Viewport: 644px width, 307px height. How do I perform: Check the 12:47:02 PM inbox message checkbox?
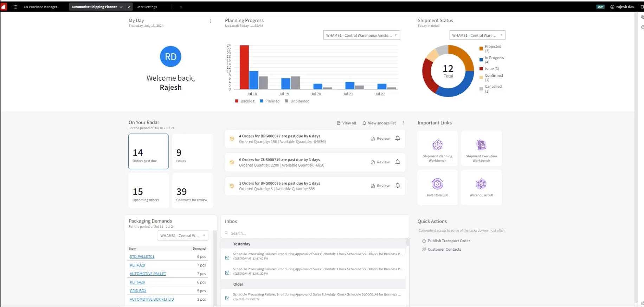click(x=227, y=258)
